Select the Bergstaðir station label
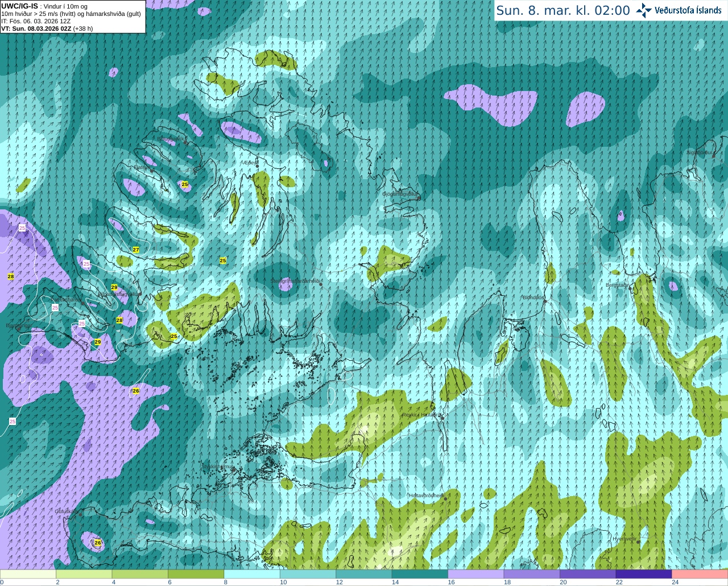 coord(617,285)
